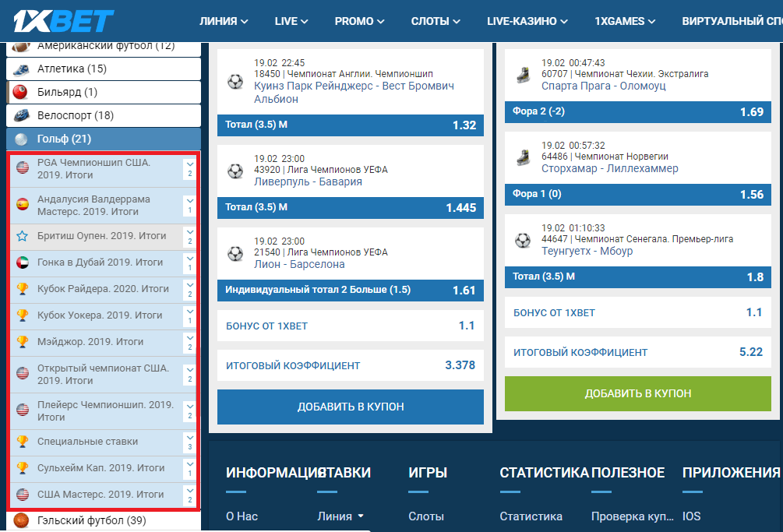The image size is (783, 532).
Task: Click the soccer ball icon for Куинз Парк Рейнджерс match
Action: (x=235, y=81)
